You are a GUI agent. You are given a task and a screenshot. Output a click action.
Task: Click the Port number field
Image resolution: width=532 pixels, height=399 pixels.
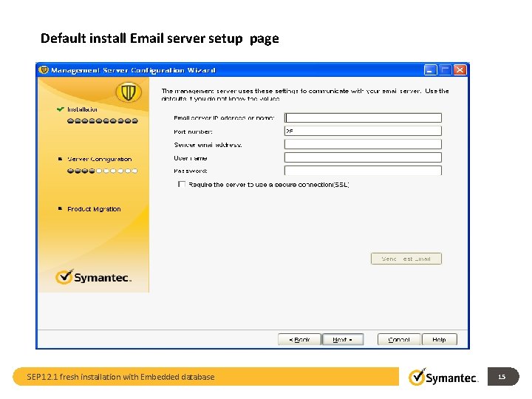tap(363, 131)
